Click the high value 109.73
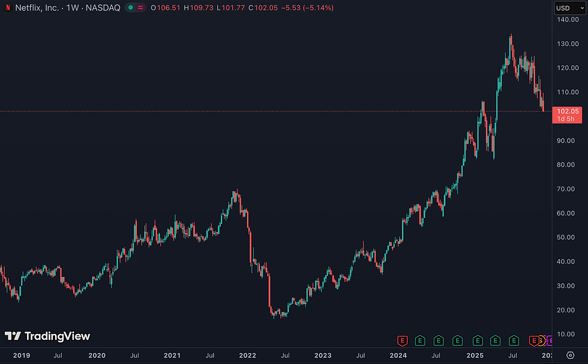Screen dimensions: 588x364 pyautogui.click(x=202, y=8)
